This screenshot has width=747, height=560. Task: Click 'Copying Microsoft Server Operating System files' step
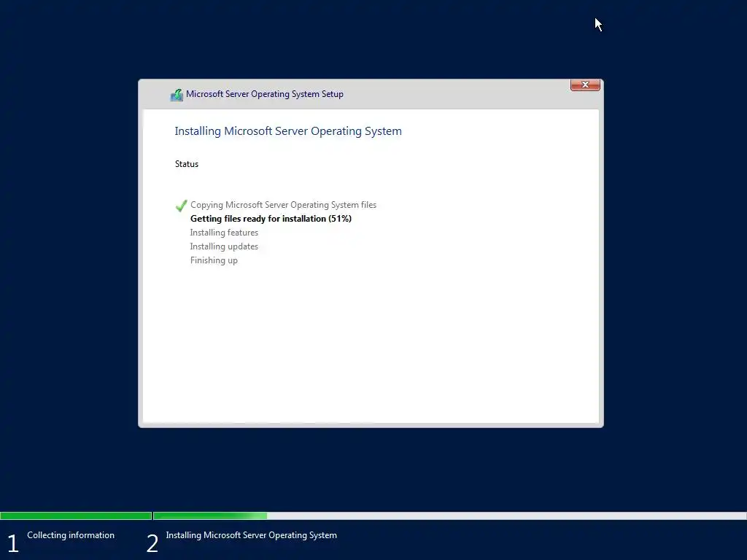pyautogui.click(x=284, y=205)
